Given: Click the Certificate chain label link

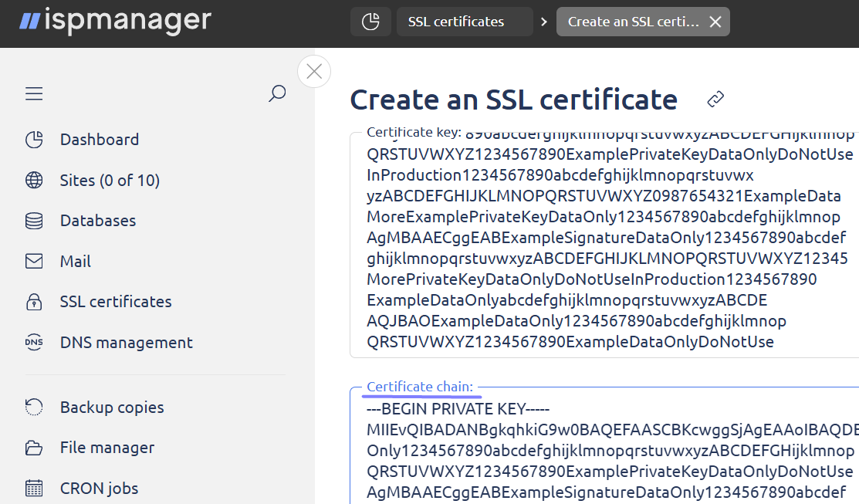Looking at the screenshot, I should pos(420,387).
